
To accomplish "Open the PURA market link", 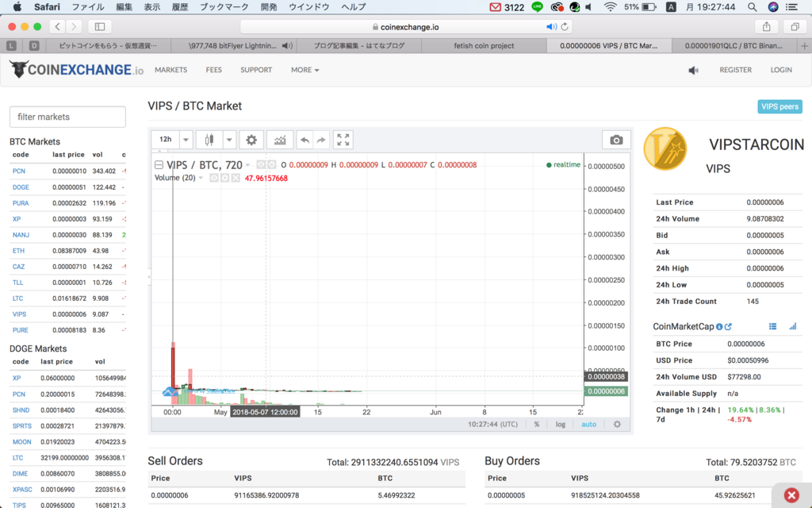I will [x=21, y=203].
